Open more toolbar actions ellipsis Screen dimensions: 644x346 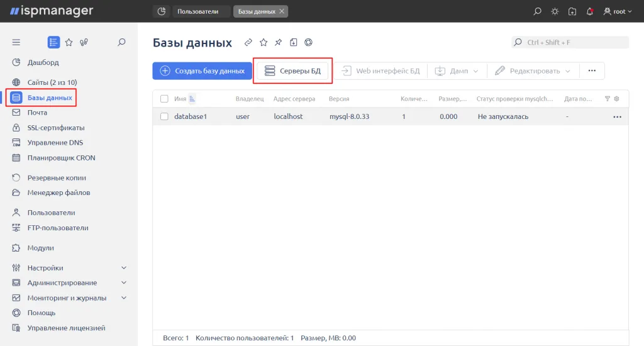click(592, 70)
